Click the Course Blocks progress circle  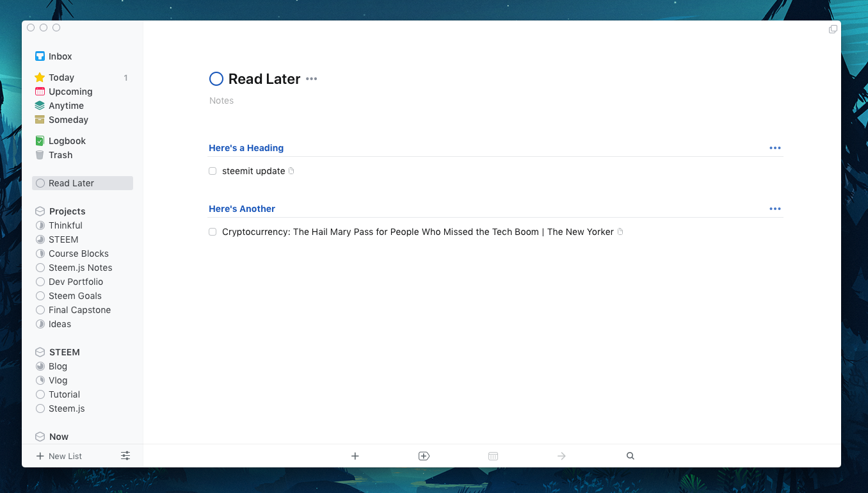coord(40,254)
